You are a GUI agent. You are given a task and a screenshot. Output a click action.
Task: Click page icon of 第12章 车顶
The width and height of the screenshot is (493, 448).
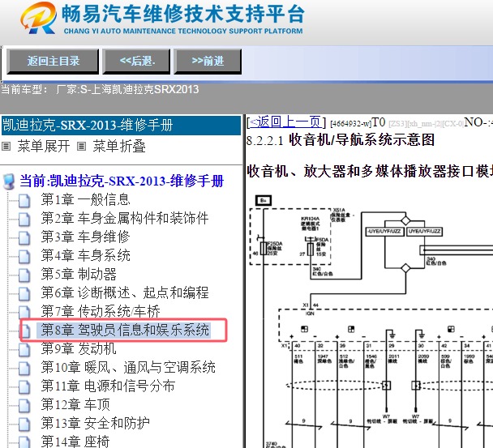[24, 406]
